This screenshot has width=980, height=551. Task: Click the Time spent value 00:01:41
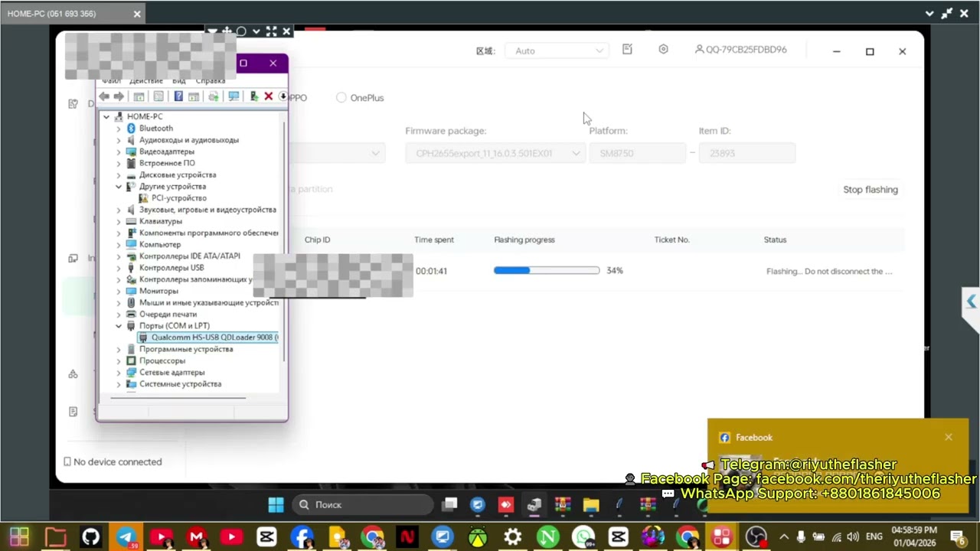point(431,271)
